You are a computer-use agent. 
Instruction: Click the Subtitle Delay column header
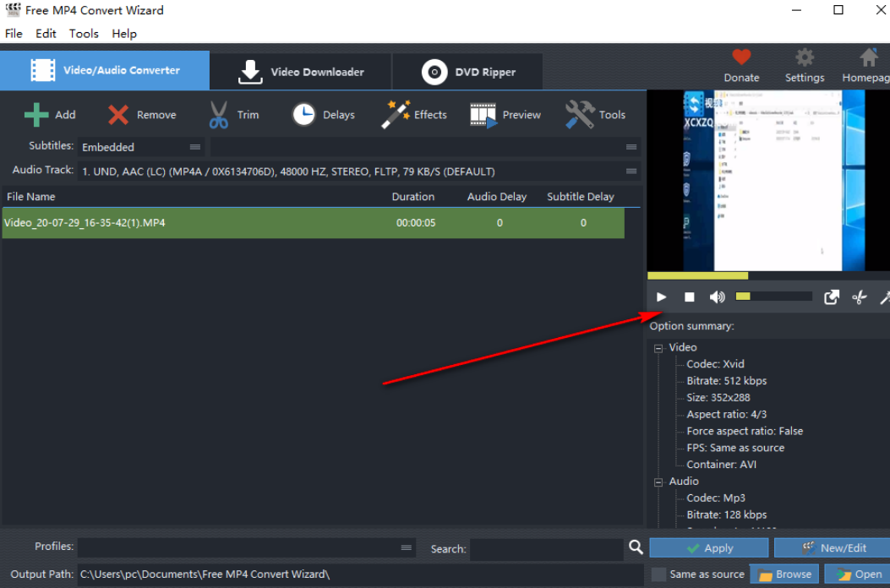point(581,197)
